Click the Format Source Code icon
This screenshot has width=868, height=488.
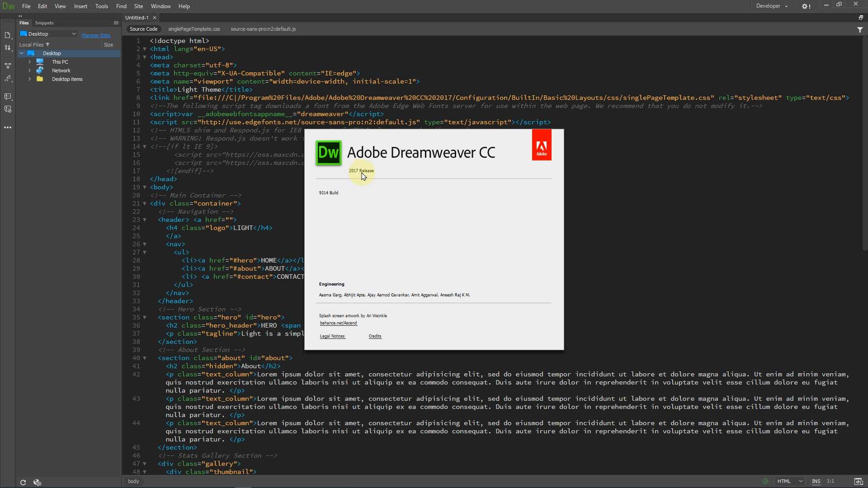pyautogui.click(x=8, y=79)
